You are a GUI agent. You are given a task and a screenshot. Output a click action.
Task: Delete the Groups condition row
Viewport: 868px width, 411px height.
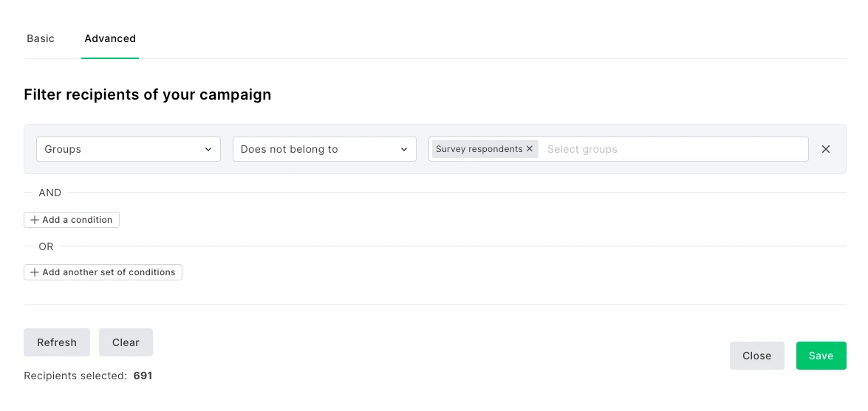pyautogui.click(x=826, y=149)
